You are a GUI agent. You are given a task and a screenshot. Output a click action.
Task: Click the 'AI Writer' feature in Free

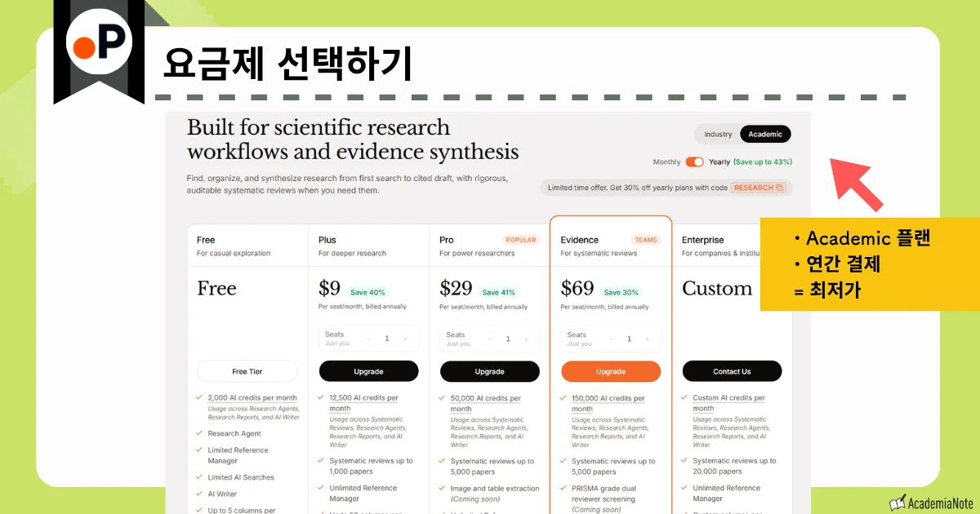pyautogui.click(x=222, y=494)
